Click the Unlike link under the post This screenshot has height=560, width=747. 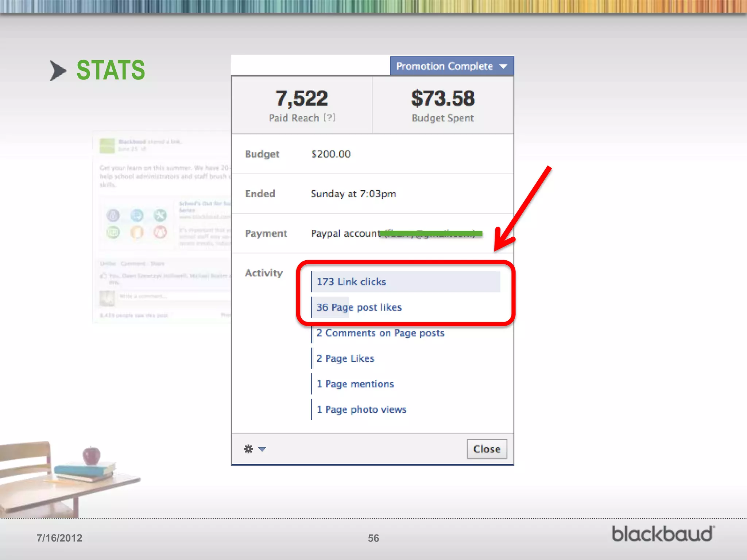[108, 263]
